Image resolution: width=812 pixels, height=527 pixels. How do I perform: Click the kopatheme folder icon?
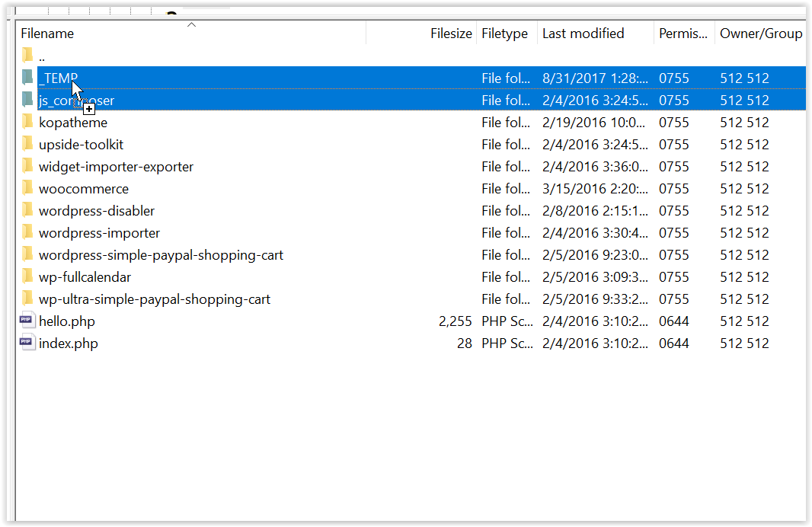click(x=27, y=122)
